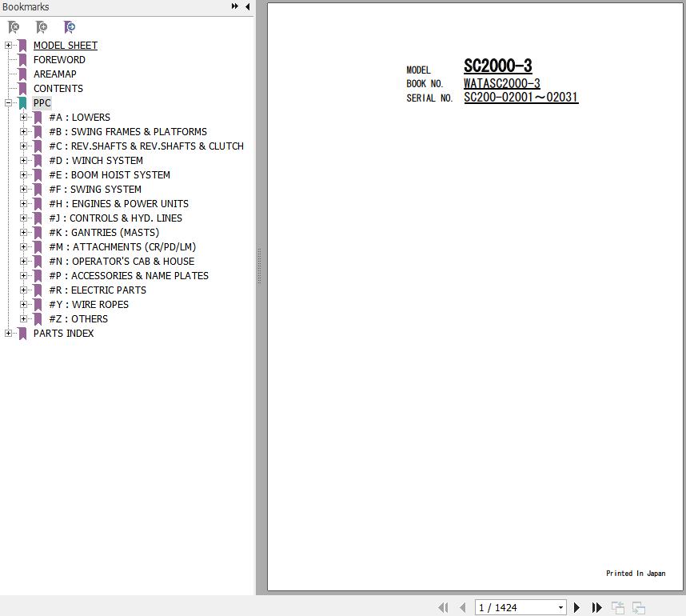This screenshot has height=616, width=686.
Task: Click the PARTS INDEX bookmark ribbon icon
Action: tap(22, 334)
